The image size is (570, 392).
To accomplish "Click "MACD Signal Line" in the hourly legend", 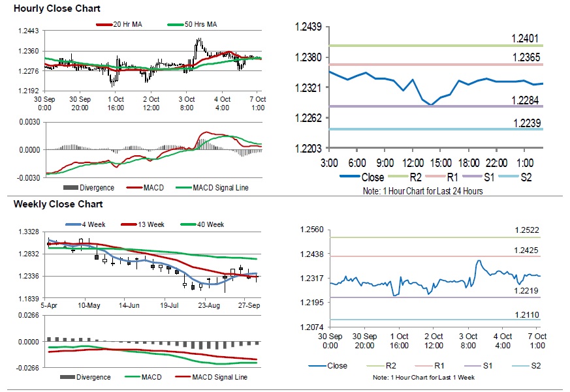I will [x=221, y=188].
